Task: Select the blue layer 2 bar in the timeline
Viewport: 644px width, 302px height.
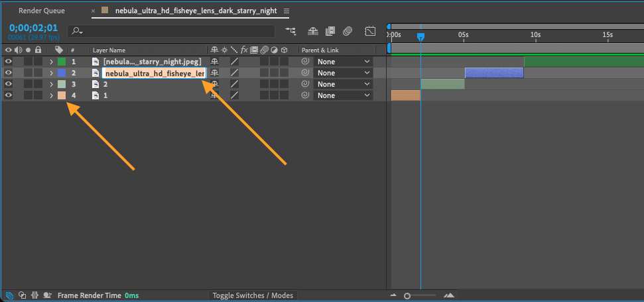Action: tap(494, 73)
